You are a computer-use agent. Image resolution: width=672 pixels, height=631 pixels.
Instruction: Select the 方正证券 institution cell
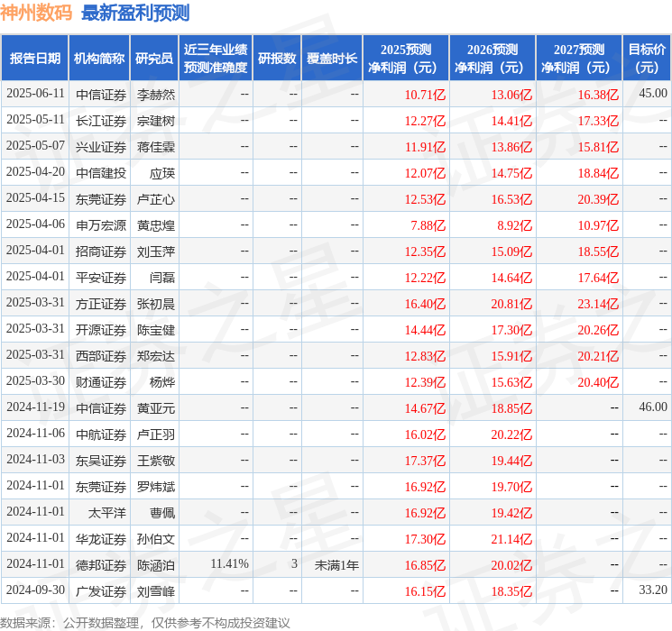101,304
